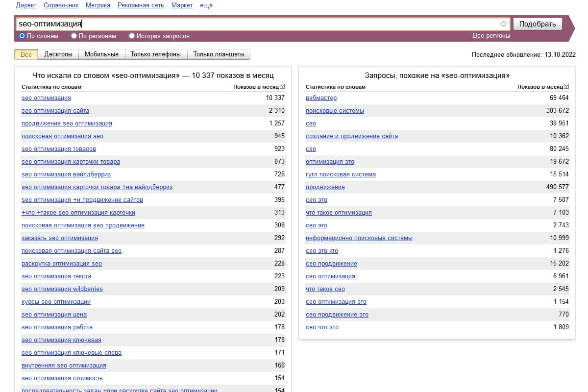Open the 'вебмастер' similar query link

pos(321,98)
